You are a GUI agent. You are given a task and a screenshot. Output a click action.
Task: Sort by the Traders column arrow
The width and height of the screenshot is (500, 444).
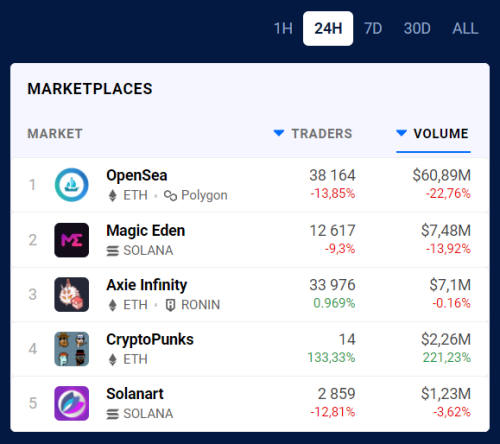279,133
